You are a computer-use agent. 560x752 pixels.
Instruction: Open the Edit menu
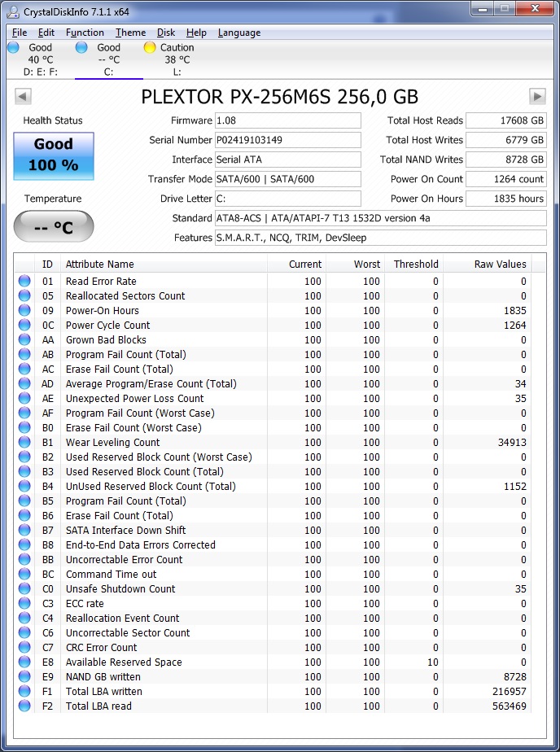[x=46, y=33]
